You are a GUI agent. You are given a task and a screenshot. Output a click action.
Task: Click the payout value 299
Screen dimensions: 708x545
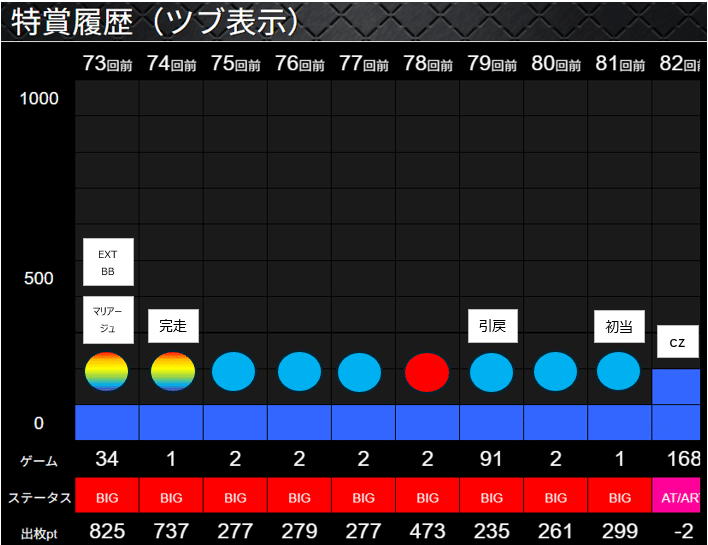(x=620, y=531)
